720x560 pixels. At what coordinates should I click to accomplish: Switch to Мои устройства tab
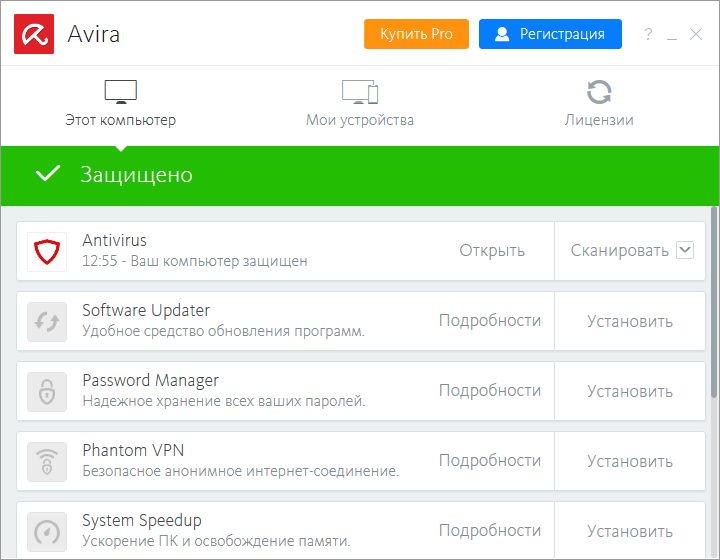[x=360, y=104]
